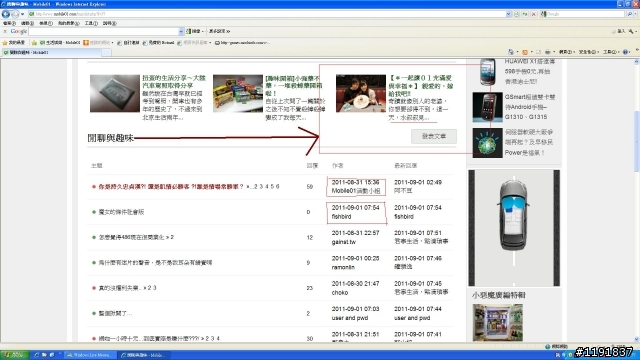Open the Windows Start button
The width and height of the screenshot is (640, 360).
[14, 355]
